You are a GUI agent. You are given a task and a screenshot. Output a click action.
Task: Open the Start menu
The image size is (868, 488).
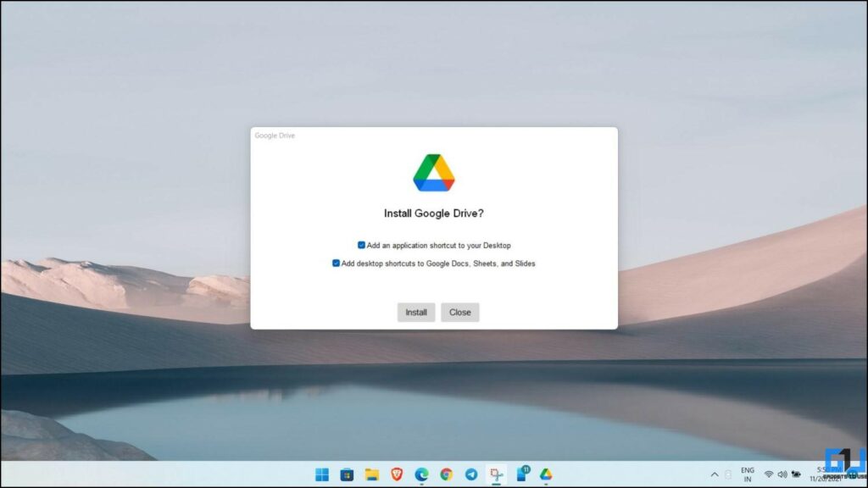coord(321,475)
